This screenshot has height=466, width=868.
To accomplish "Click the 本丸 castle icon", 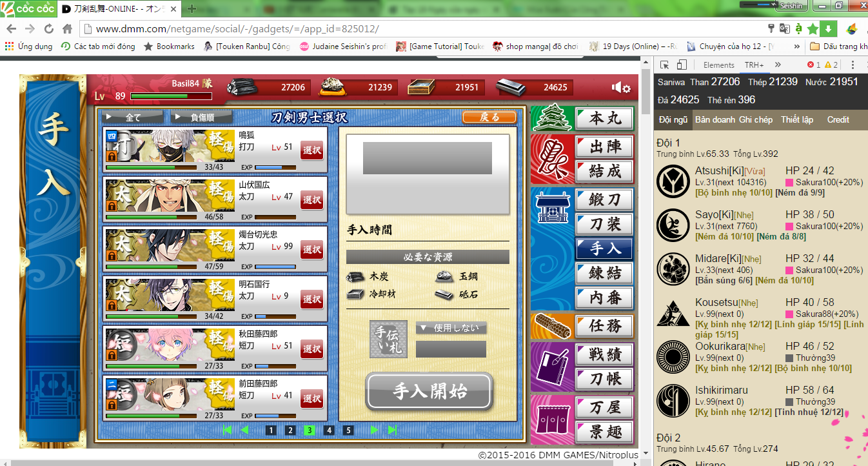I will pos(552,118).
